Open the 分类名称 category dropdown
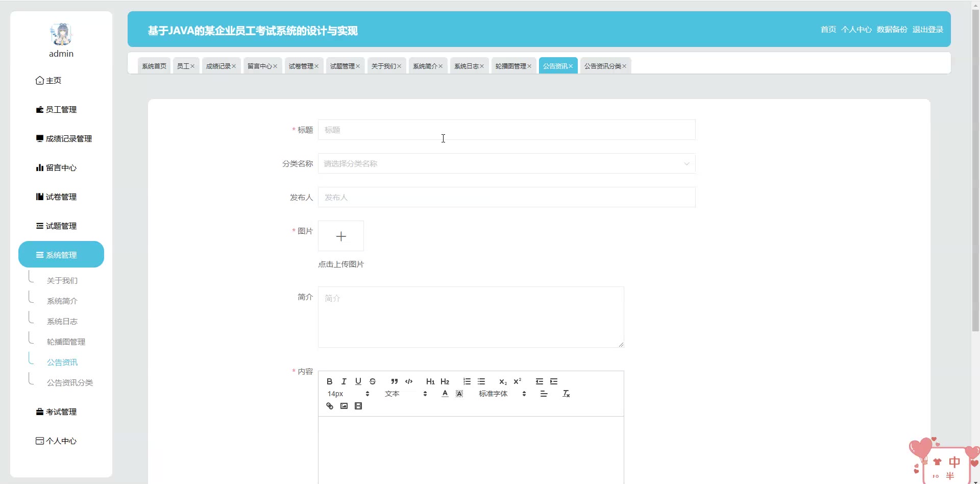Screen dimensions: 980x484 click(x=506, y=163)
